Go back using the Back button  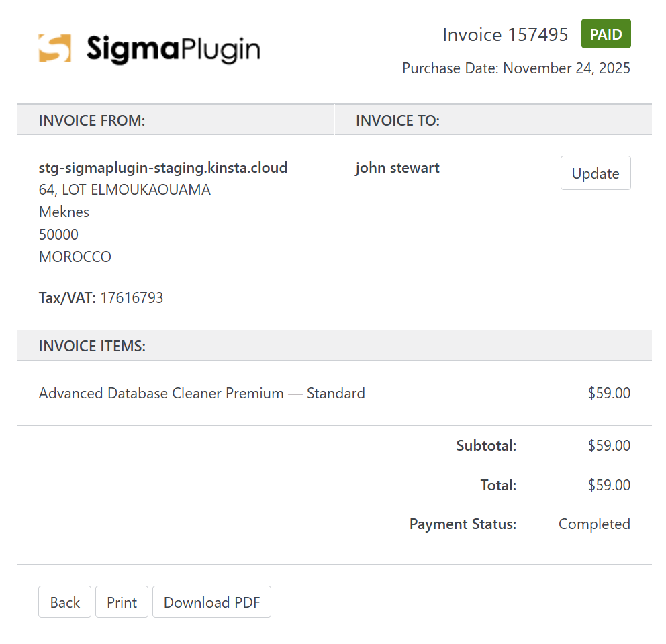64,602
